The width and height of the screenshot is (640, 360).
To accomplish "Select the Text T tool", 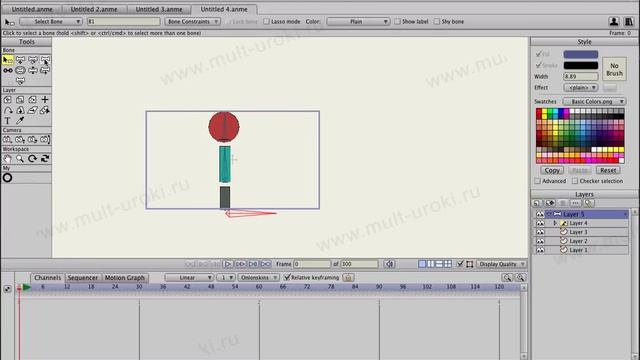I will pos(8,121).
